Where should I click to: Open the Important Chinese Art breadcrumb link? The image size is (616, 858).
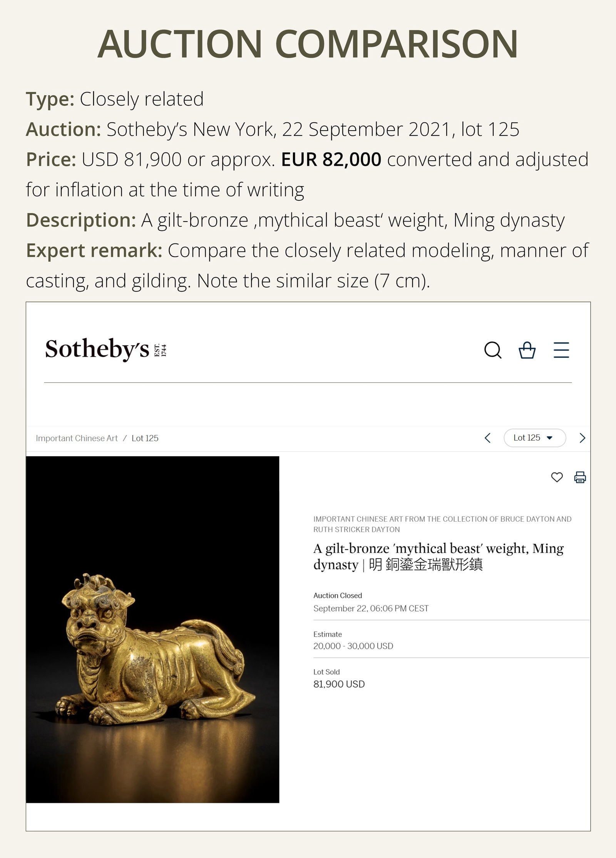(76, 438)
